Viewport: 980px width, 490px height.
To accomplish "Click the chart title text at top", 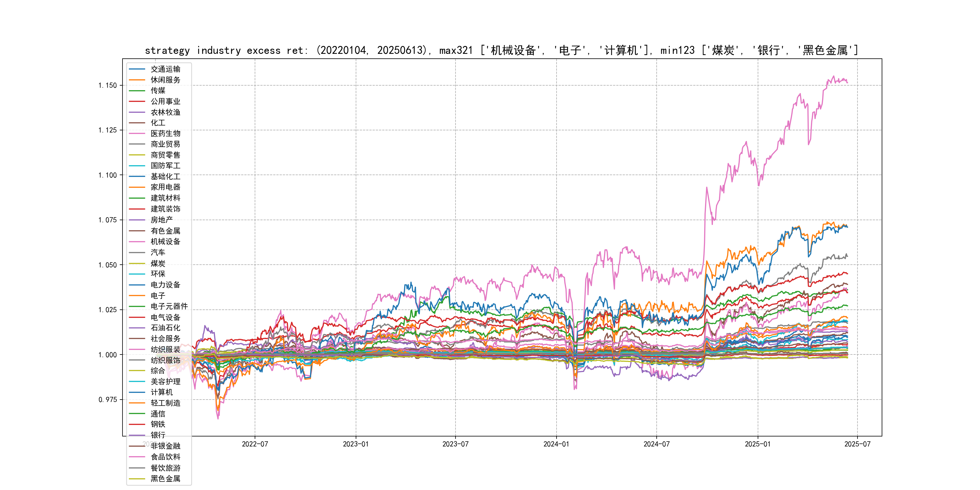I will (501, 50).
